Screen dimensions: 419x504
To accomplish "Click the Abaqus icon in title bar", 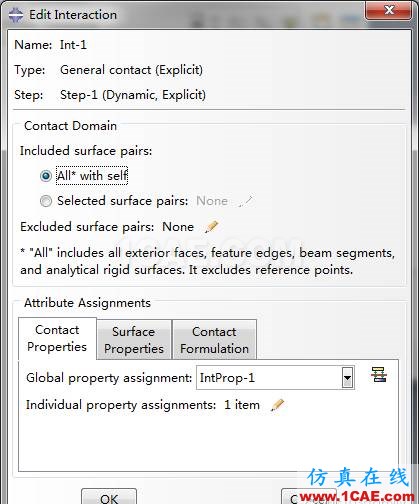I will click(16, 15).
